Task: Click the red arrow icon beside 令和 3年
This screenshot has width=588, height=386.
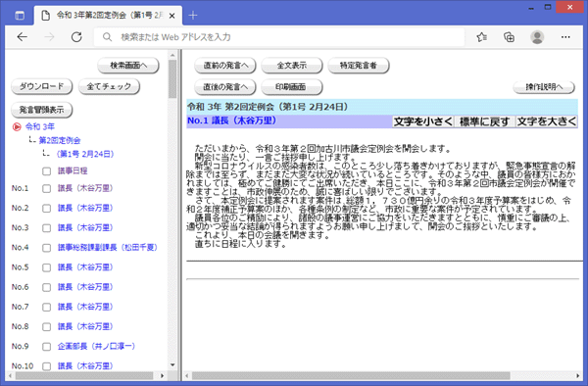Action: tap(17, 126)
